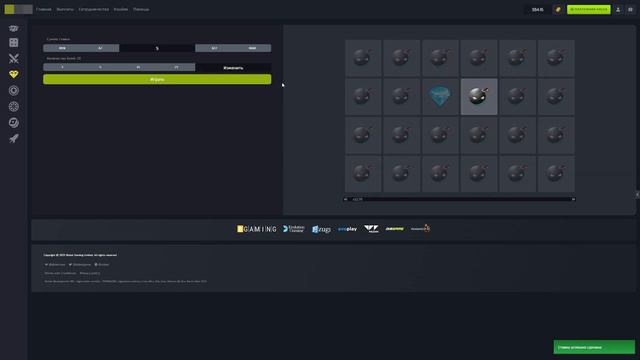The image size is (640, 360).
Task: Open the user profile icon in the header
Action: tap(618, 9)
